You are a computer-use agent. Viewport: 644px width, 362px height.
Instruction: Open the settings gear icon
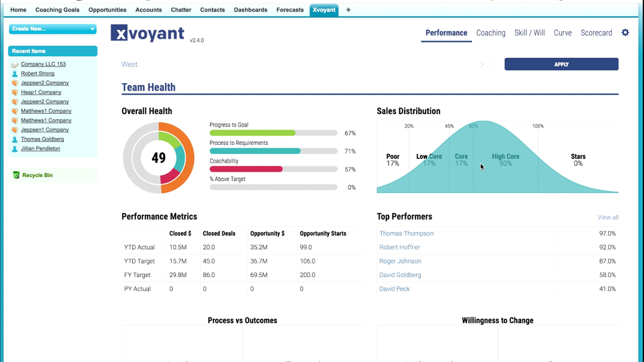pos(625,33)
